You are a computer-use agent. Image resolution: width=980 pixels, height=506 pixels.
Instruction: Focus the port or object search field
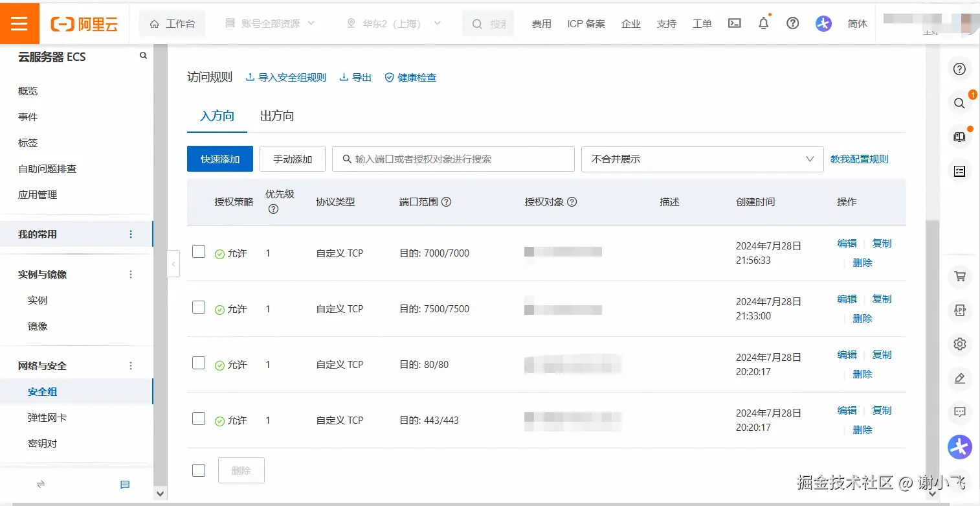pyautogui.click(x=453, y=159)
